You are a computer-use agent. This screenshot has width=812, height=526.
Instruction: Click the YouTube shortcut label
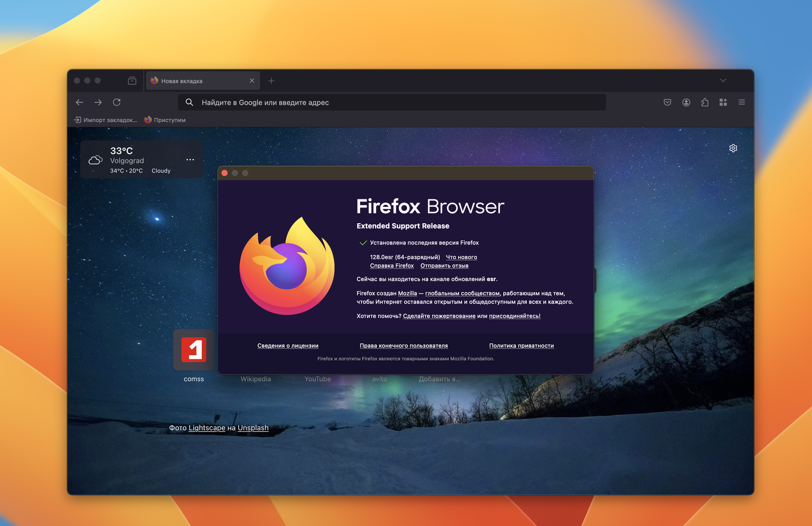tap(318, 379)
